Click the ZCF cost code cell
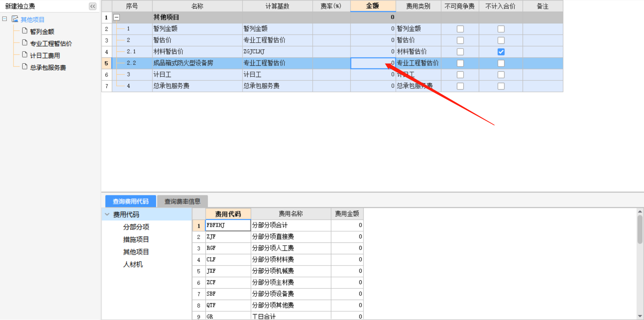Viewport: 644px width, 320px height. pos(228,282)
